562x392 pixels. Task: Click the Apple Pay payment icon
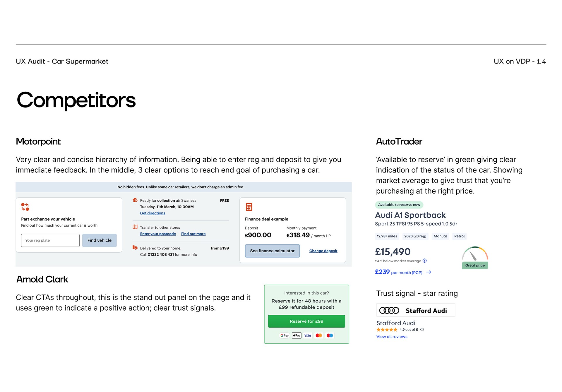tap(297, 335)
